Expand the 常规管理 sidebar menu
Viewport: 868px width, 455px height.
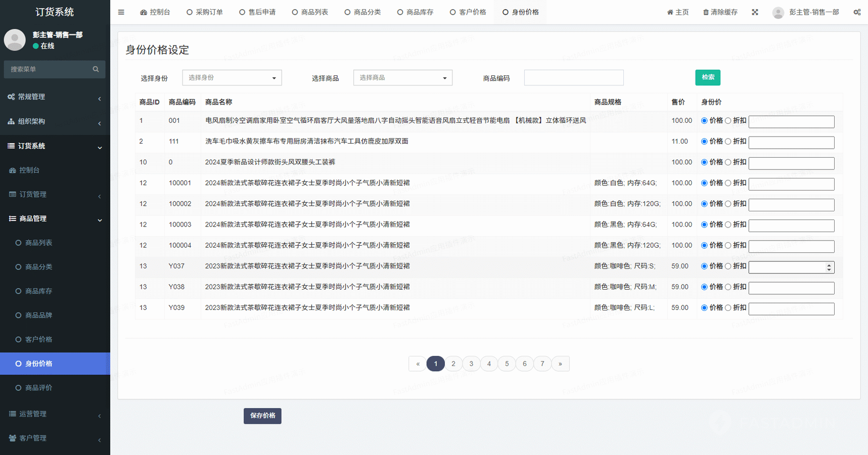point(55,97)
